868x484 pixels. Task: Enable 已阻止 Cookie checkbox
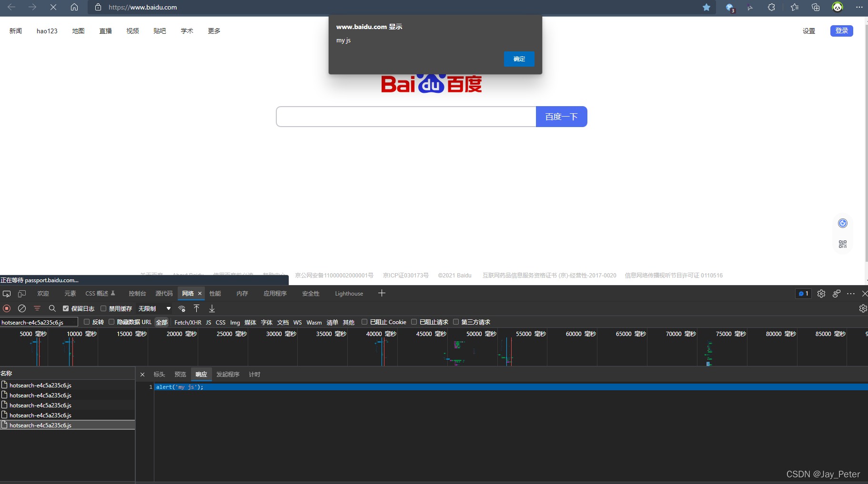pyautogui.click(x=364, y=322)
